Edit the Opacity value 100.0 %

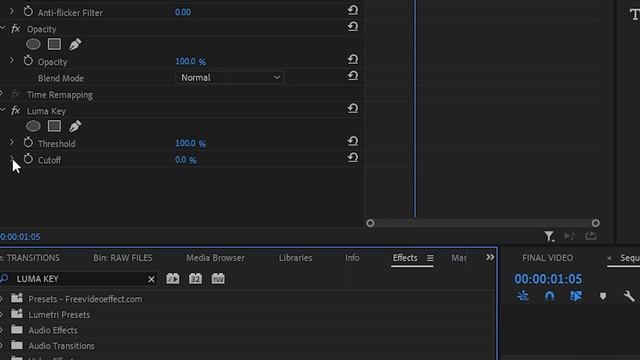tap(191, 61)
